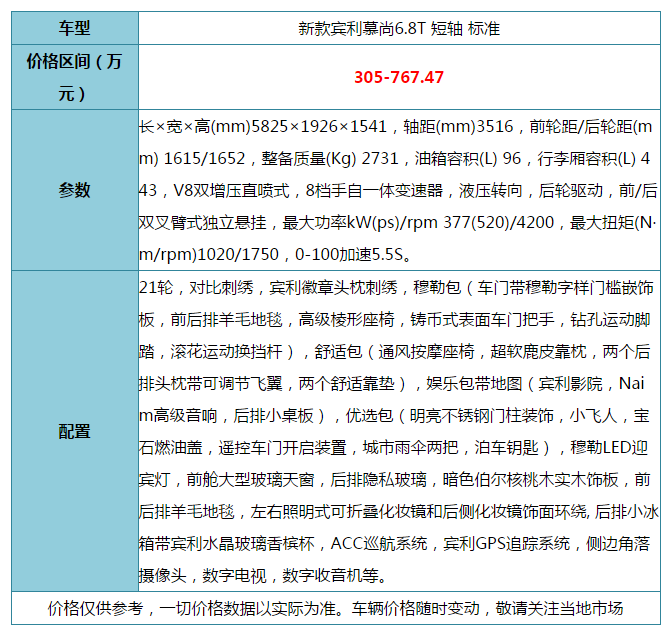Click the text 敬请关注当地市场
The width and height of the screenshot is (670, 634).
pyautogui.click(x=559, y=608)
